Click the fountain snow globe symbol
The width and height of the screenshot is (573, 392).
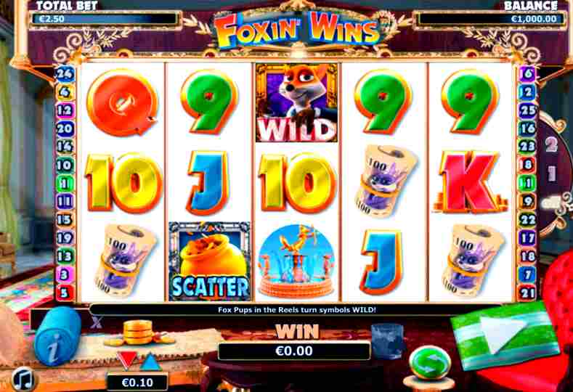(x=296, y=261)
